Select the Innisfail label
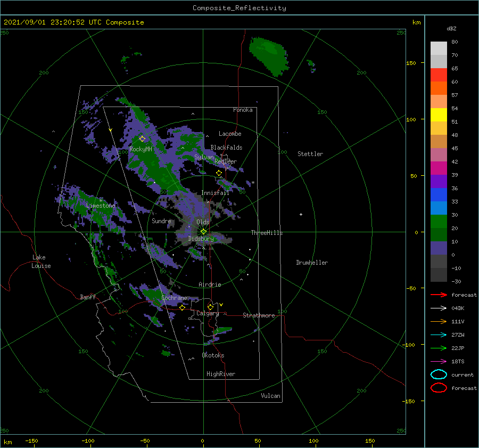Image resolution: width=479 pixels, height=448 pixels. pos(215,193)
